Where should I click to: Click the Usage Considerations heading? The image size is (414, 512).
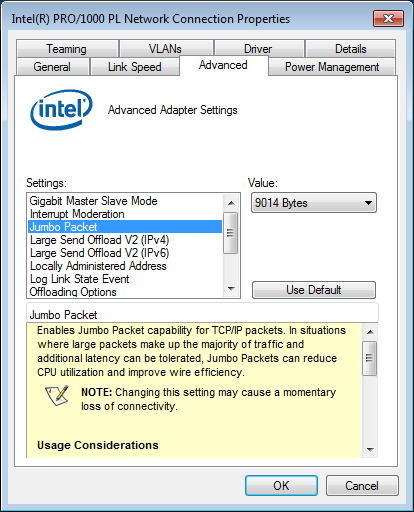(x=98, y=445)
